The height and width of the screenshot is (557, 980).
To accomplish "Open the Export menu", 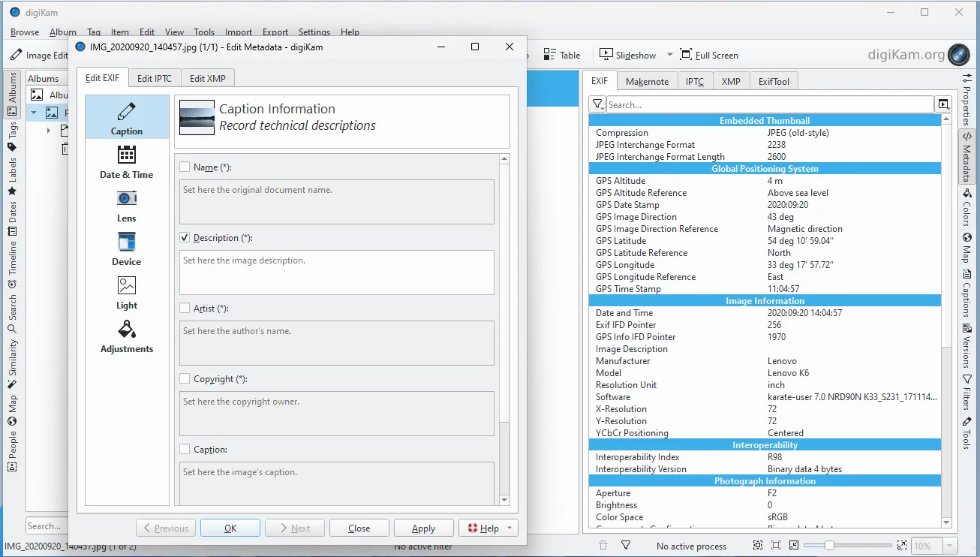I will (x=275, y=32).
